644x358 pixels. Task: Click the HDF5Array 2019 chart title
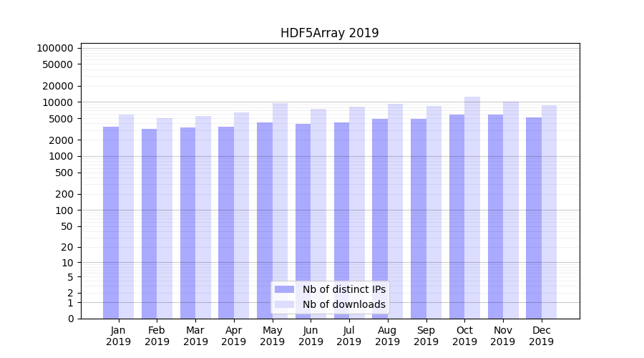point(329,33)
